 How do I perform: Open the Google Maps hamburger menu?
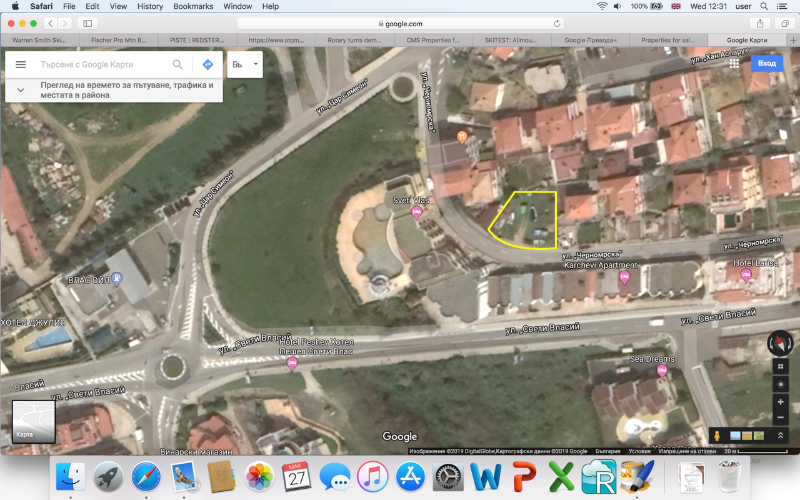20,64
